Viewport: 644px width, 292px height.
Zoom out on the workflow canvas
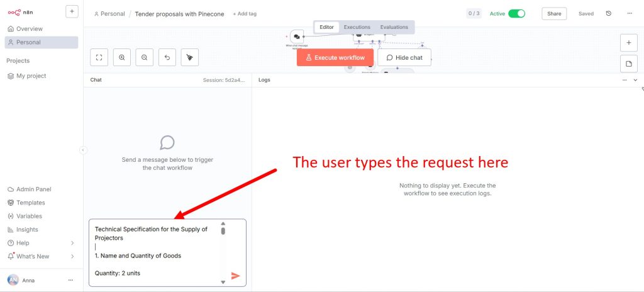145,57
